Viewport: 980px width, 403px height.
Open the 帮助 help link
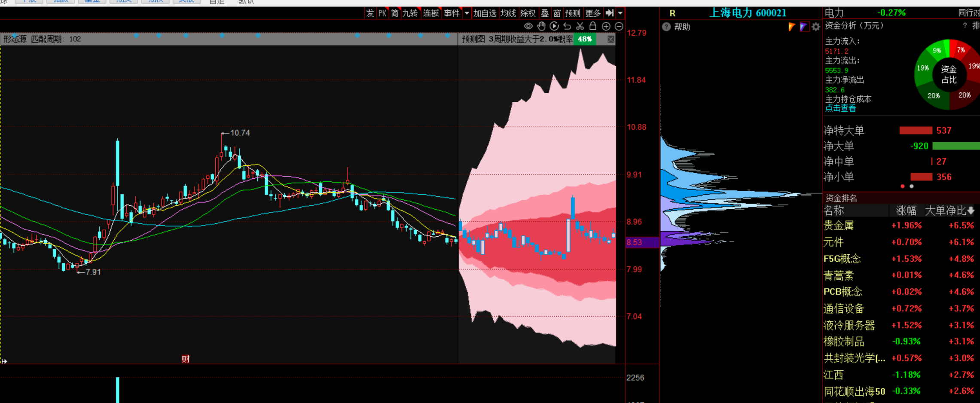(682, 27)
